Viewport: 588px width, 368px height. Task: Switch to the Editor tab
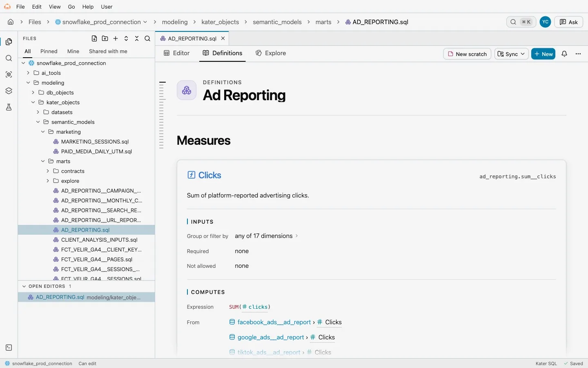pyautogui.click(x=177, y=53)
